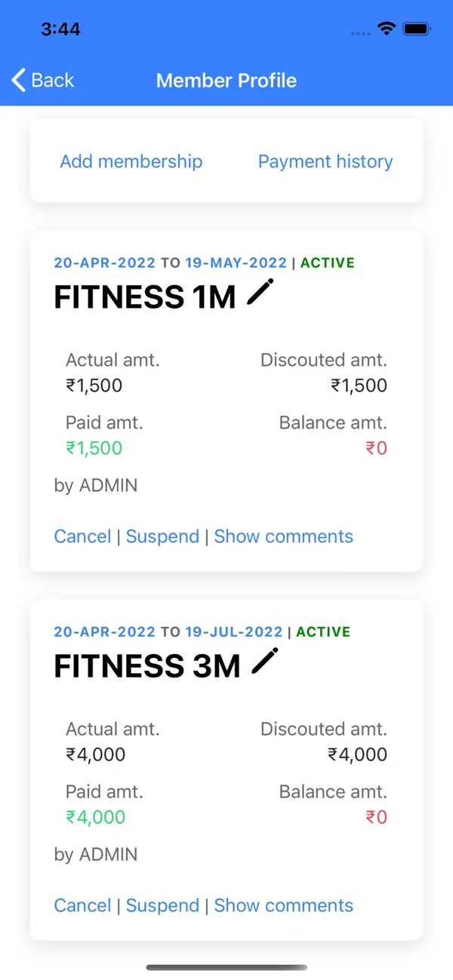Tap the home indicator bar at bottom
This screenshot has width=453, height=980.
pyautogui.click(x=226, y=967)
